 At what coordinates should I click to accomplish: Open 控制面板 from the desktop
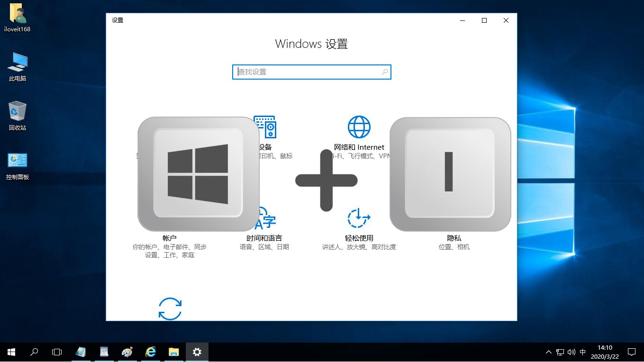point(17,161)
